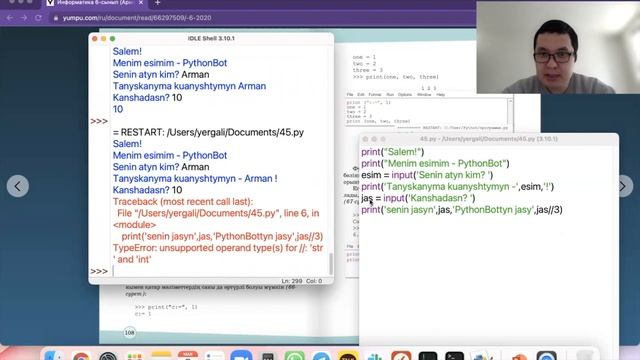Open Telegram from the dock

pos(321,356)
